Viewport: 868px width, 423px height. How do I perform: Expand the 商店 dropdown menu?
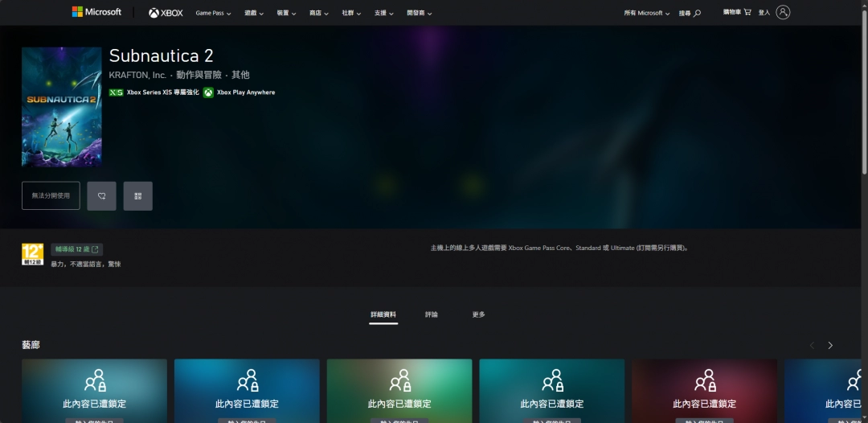[x=319, y=13]
